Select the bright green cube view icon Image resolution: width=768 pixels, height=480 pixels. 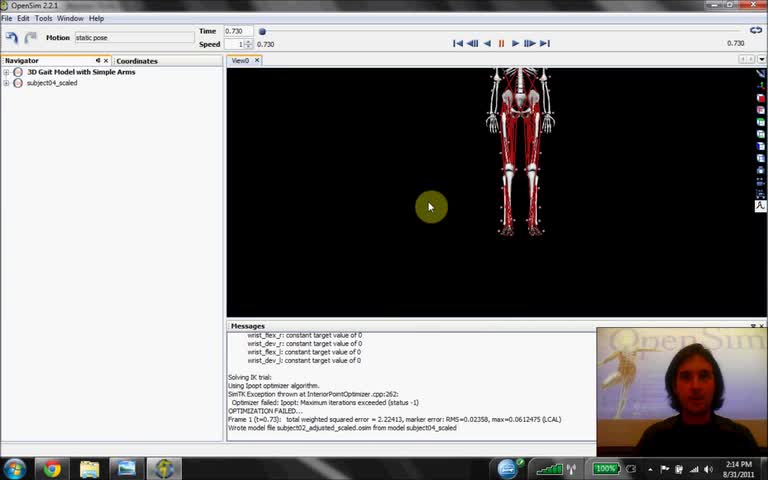[x=760, y=122]
